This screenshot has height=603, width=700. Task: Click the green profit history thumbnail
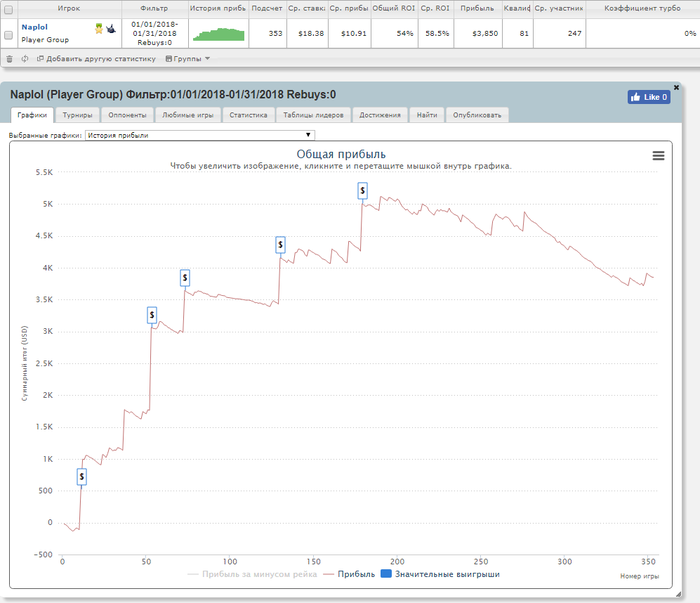(x=219, y=34)
